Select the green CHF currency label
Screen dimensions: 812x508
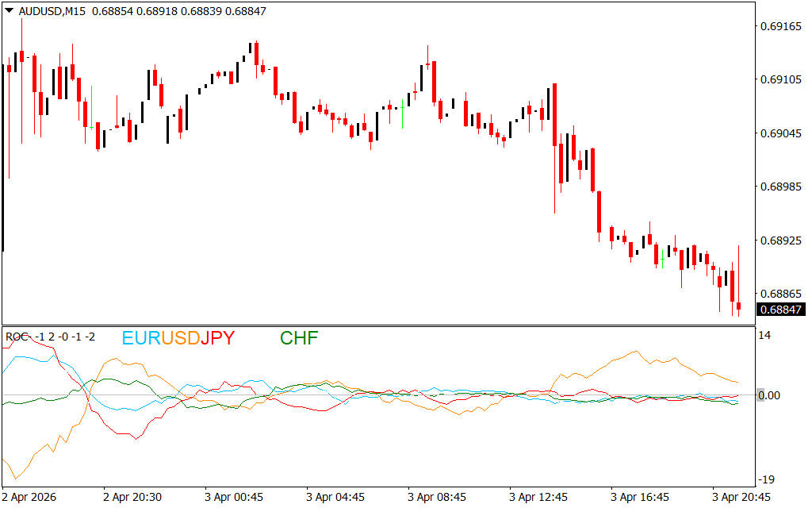pos(299,338)
